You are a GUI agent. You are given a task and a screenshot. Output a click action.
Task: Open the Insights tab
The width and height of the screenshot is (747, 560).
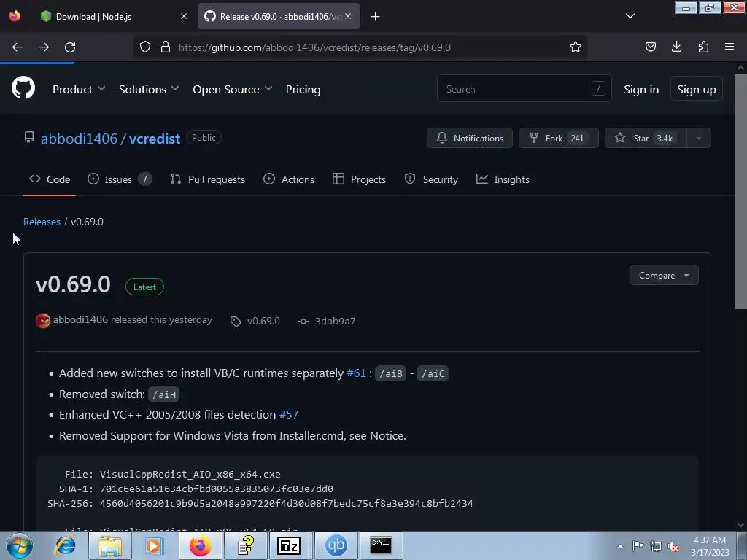503,179
